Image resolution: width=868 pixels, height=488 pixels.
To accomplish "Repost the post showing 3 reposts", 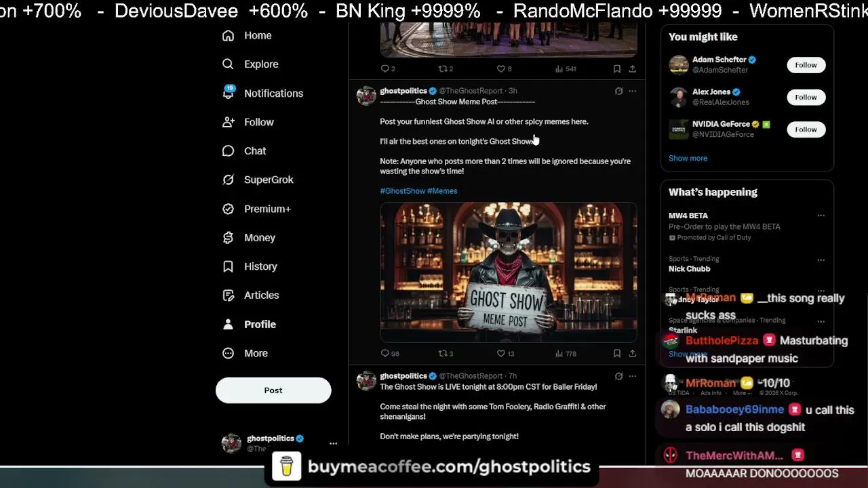I will (446, 353).
